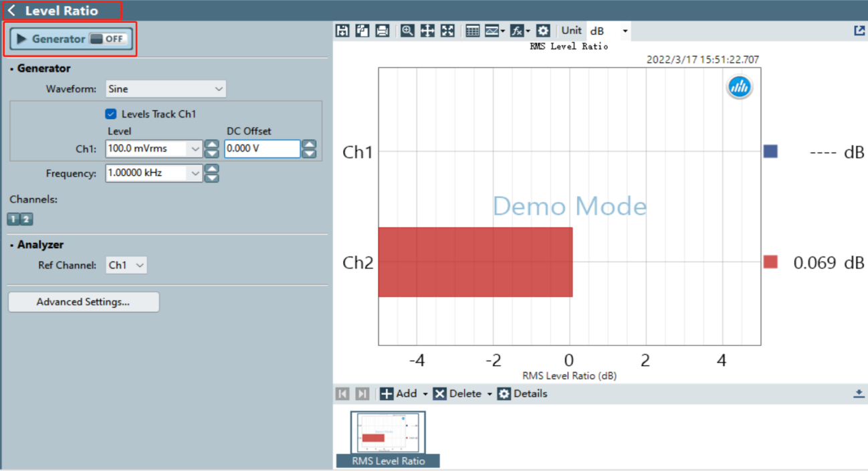Toggle generator channel 2 button

point(26,219)
